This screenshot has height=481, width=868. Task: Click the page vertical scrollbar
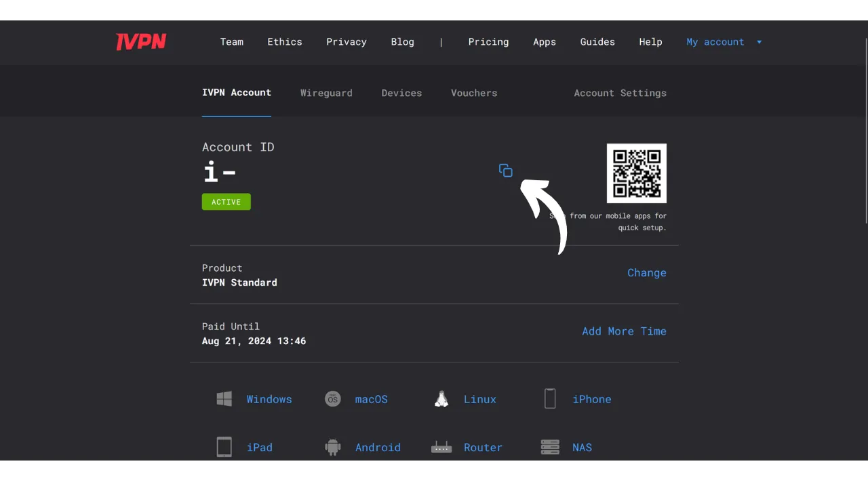(866, 132)
